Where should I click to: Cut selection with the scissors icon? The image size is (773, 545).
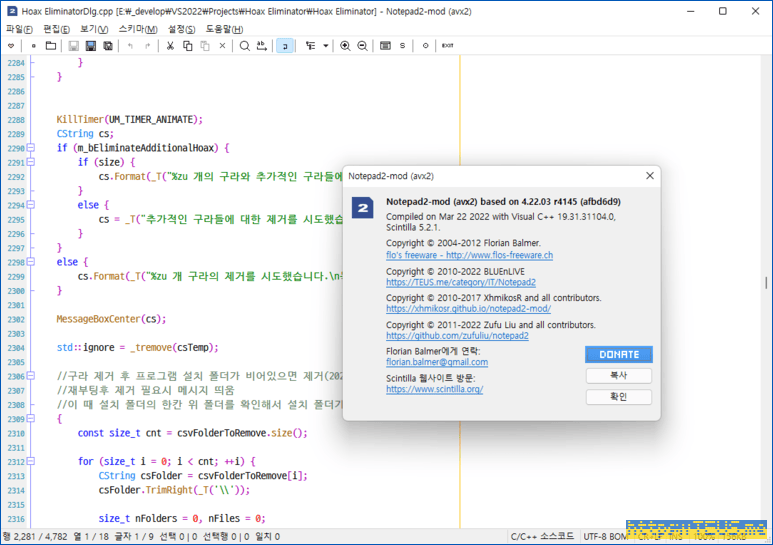tap(170, 46)
